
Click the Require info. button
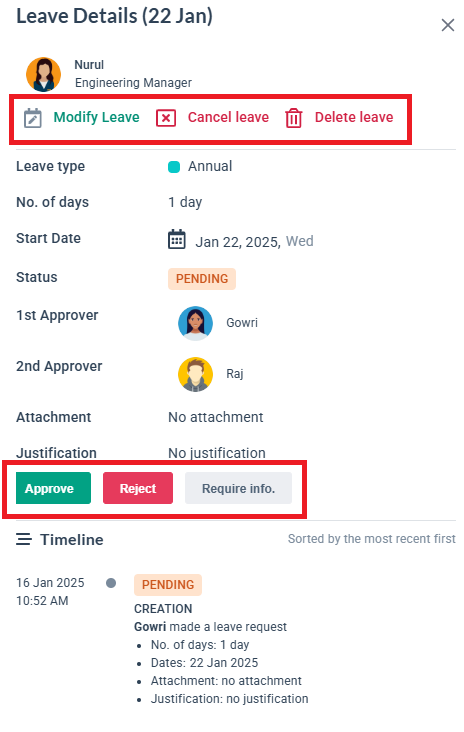(x=238, y=488)
